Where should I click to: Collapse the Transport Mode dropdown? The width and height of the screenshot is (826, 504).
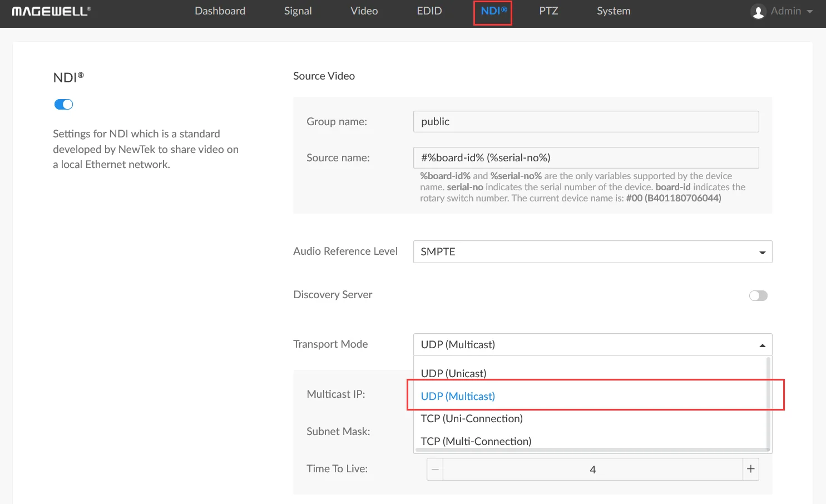click(x=592, y=344)
